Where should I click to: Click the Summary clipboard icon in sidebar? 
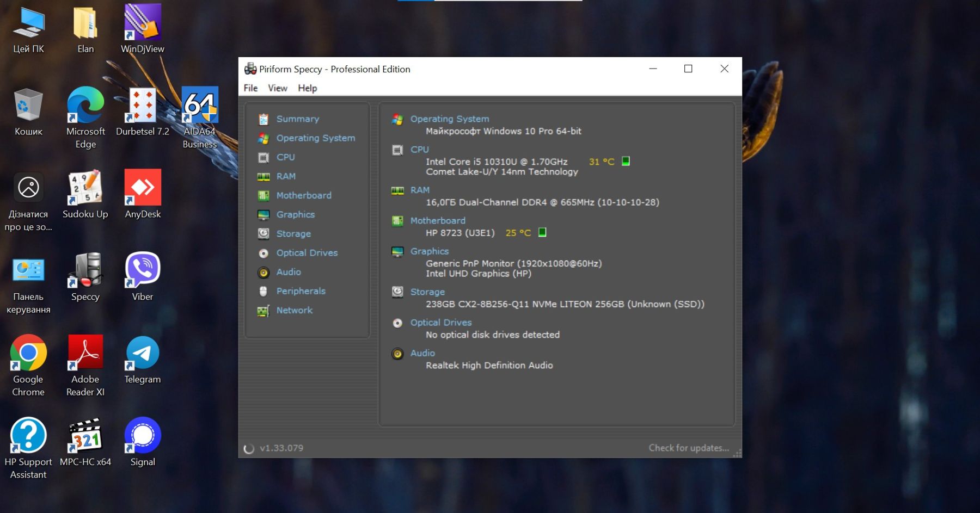[264, 119]
